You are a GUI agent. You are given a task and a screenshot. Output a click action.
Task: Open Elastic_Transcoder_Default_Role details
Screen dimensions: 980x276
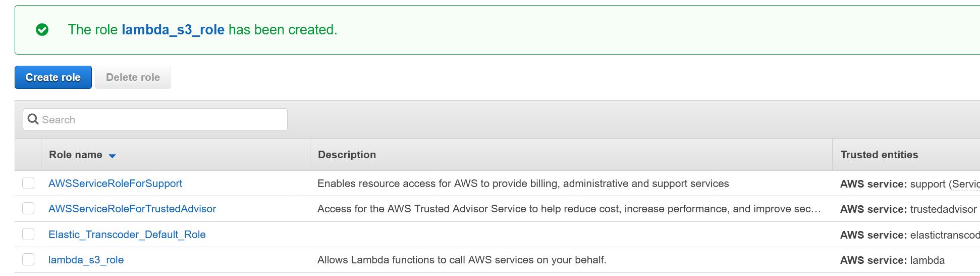click(x=127, y=235)
